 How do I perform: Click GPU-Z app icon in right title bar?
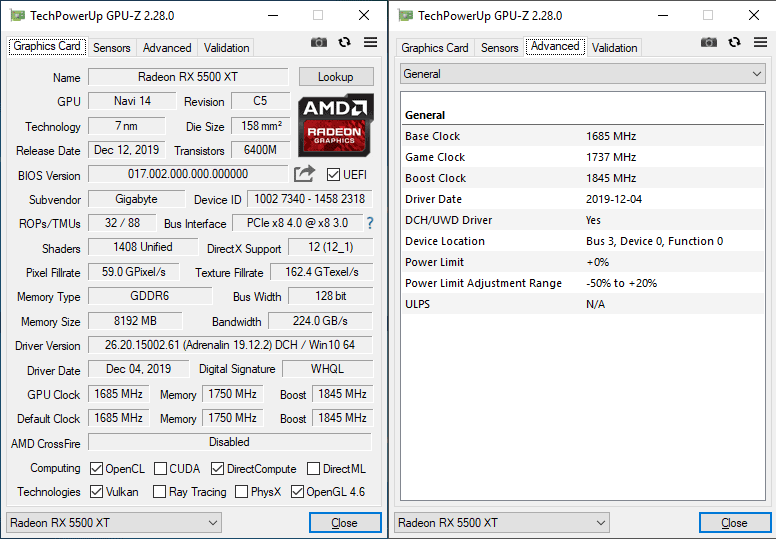pyautogui.click(x=405, y=15)
